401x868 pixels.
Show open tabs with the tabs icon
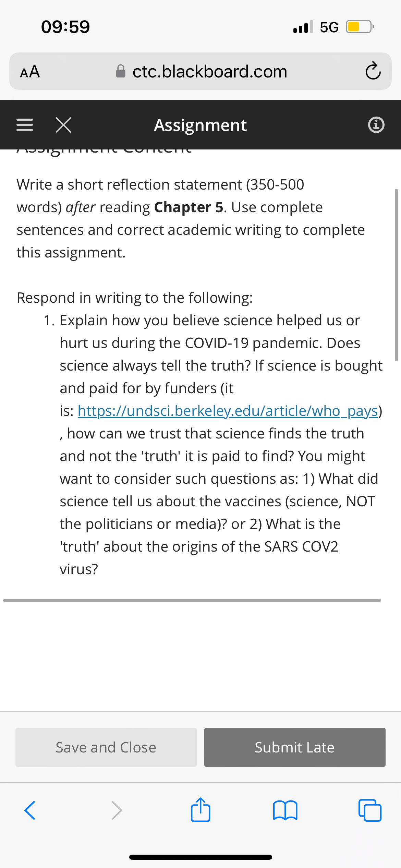[370, 810]
